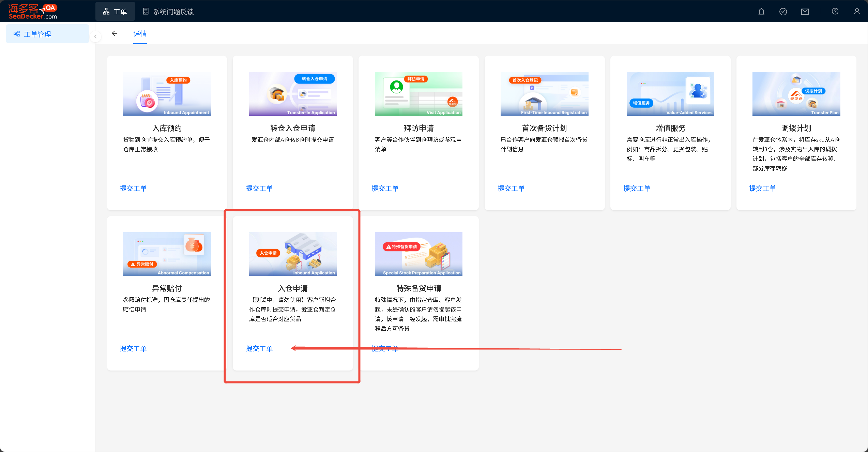Viewport: 868px width, 452px height.
Task: Collapse the left sidebar chevron
Action: 96,36
